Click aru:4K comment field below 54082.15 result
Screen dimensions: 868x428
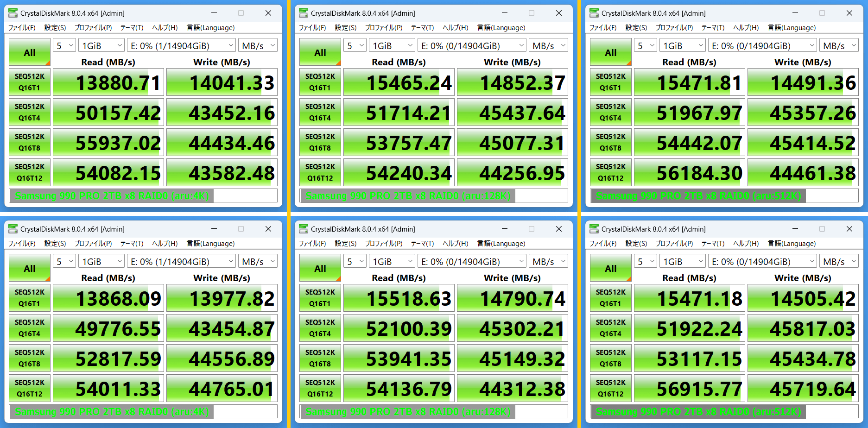click(x=143, y=195)
